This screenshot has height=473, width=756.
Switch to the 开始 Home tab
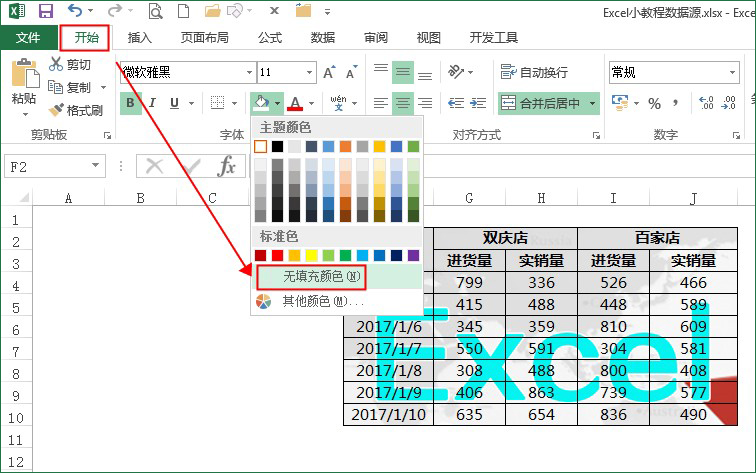pyautogui.click(x=86, y=37)
